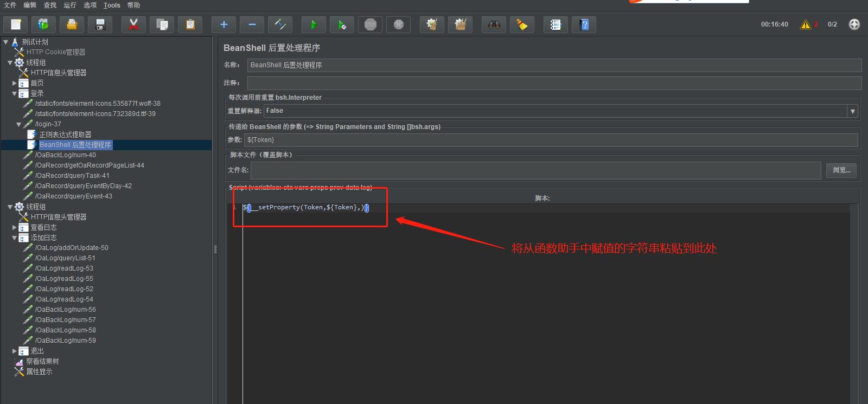Open the 运行 menu
Screen dimensions: 868x404
click(x=70, y=5)
